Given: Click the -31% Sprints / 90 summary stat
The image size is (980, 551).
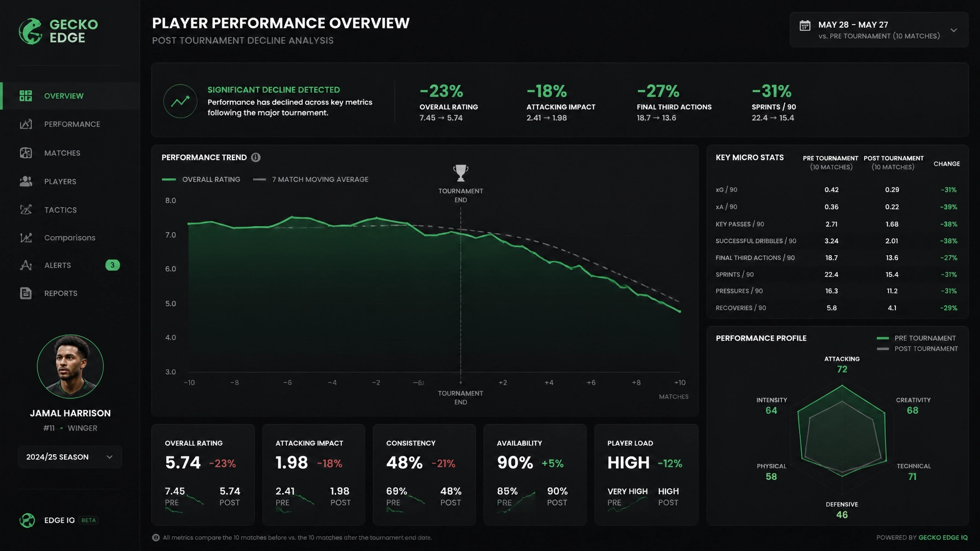Looking at the screenshot, I should tap(774, 103).
